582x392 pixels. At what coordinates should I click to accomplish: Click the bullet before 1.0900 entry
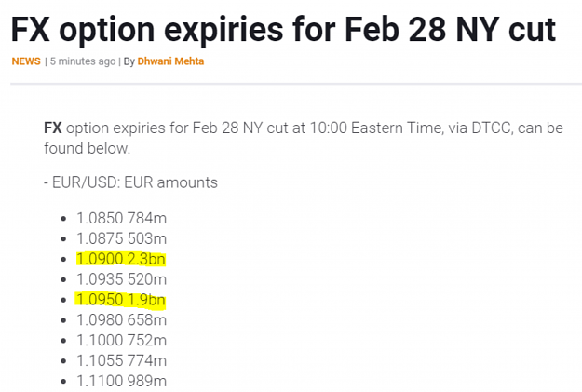click(x=63, y=260)
